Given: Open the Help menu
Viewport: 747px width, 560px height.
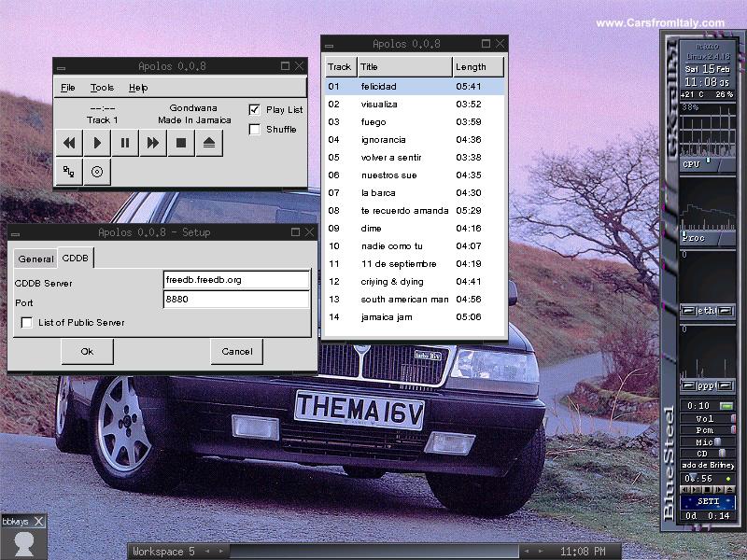Looking at the screenshot, I should click(138, 88).
